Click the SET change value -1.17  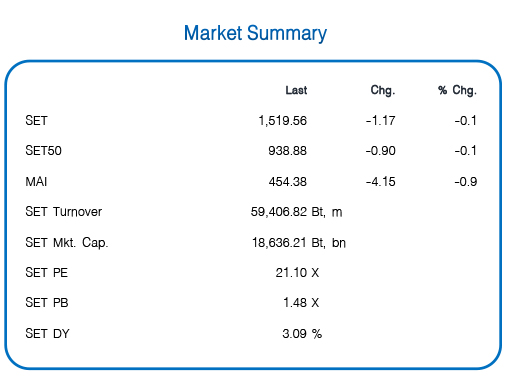pyautogui.click(x=381, y=121)
